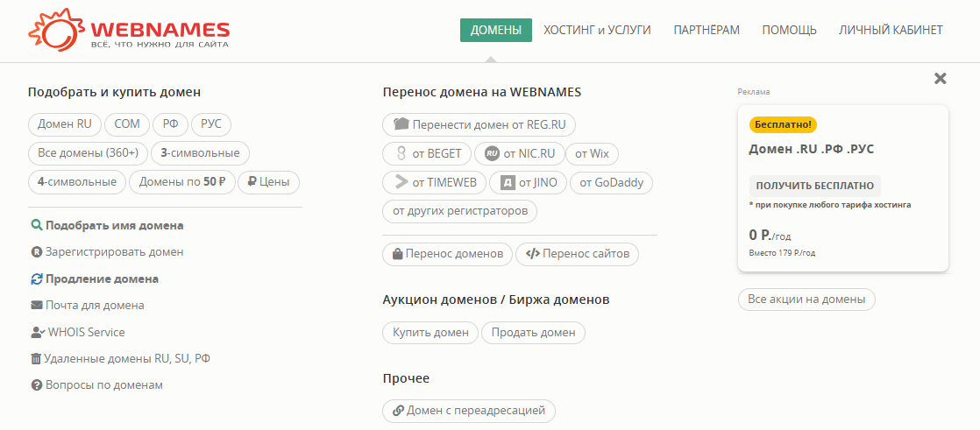Click the BEGET icon
The height and width of the screenshot is (430, 980).
401,153
